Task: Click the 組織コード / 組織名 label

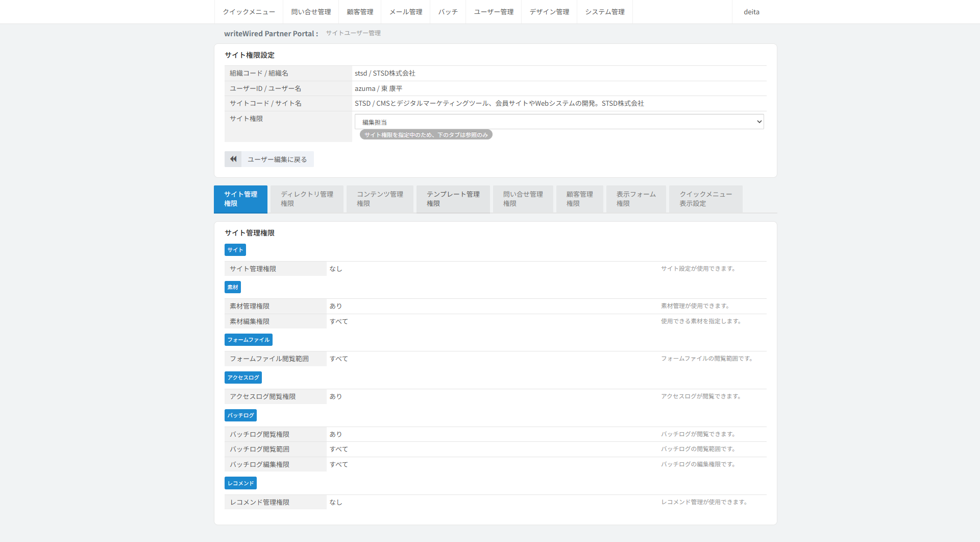Action: coord(259,74)
